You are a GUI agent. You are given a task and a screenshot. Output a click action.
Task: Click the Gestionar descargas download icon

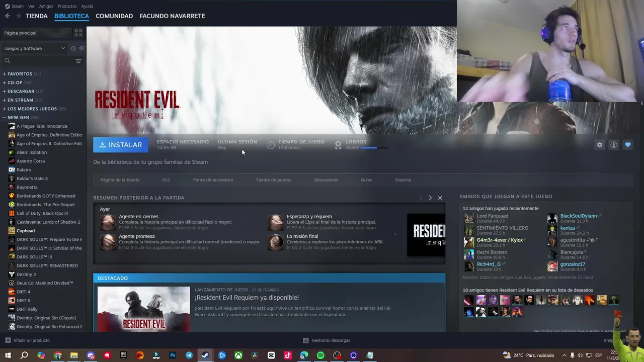point(305,340)
